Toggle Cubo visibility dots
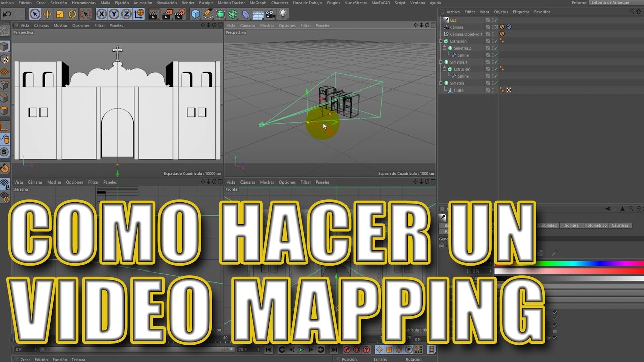Image resolution: width=644 pixels, height=362 pixels. [x=492, y=90]
